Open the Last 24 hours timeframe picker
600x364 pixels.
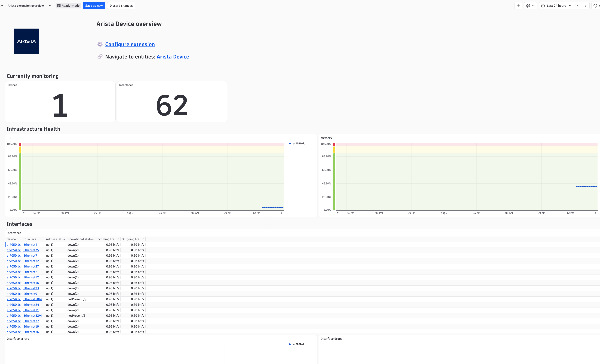pos(557,6)
